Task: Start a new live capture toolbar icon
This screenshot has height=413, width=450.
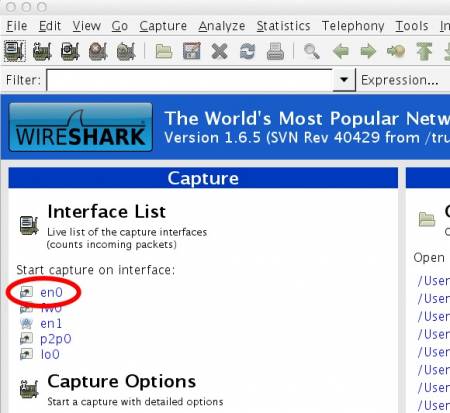Action: pyautogui.click(x=70, y=51)
